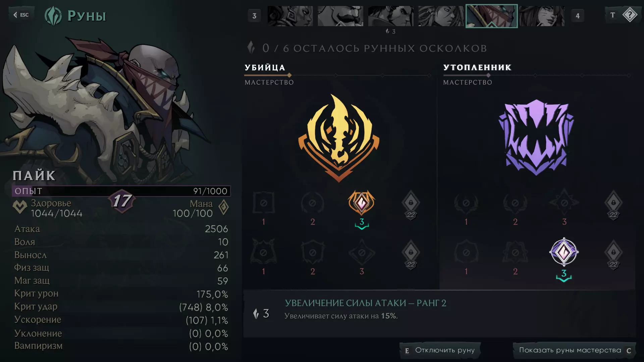Open the help question-mark diamond icon
This screenshot has height=362, width=644.
(630, 15)
